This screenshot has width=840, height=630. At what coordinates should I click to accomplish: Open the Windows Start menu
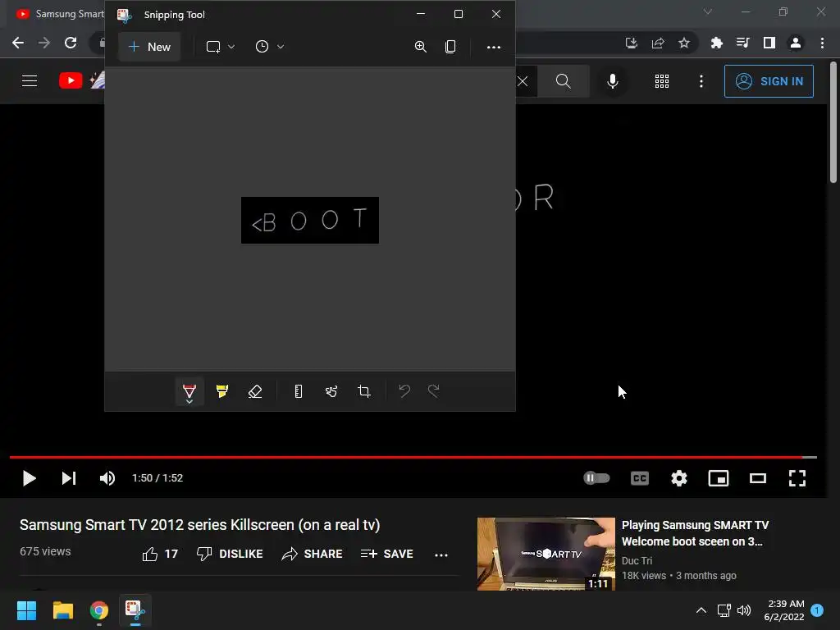[x=26, y=610]
